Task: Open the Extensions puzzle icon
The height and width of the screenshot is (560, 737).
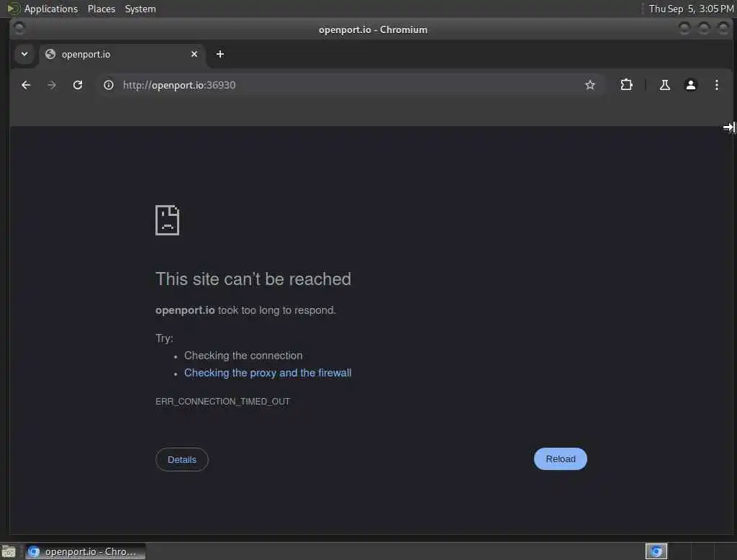Action: (x=626, y=85)
